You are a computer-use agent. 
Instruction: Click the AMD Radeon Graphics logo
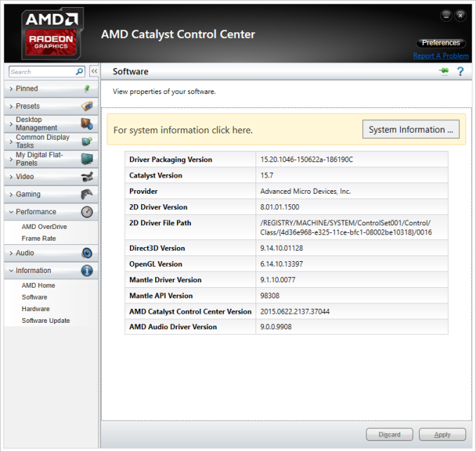click(52, 34)
